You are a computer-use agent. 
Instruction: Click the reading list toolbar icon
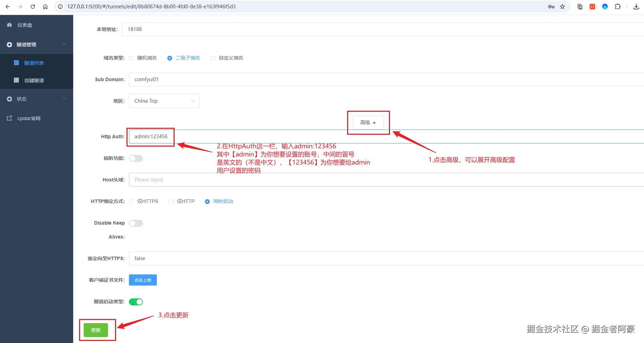(580, 7)
